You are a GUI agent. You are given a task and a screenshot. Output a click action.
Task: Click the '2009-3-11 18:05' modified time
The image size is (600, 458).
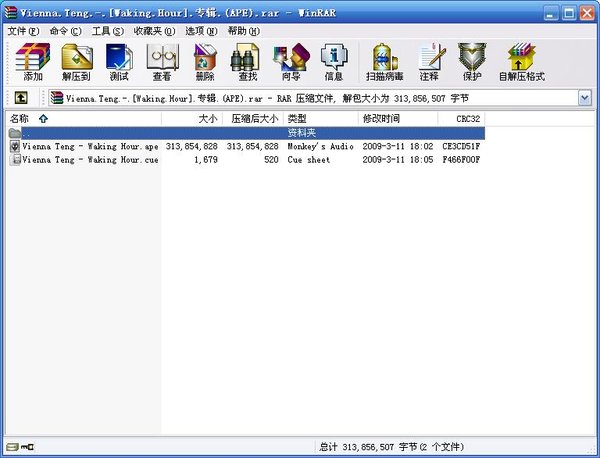[398, 160]
